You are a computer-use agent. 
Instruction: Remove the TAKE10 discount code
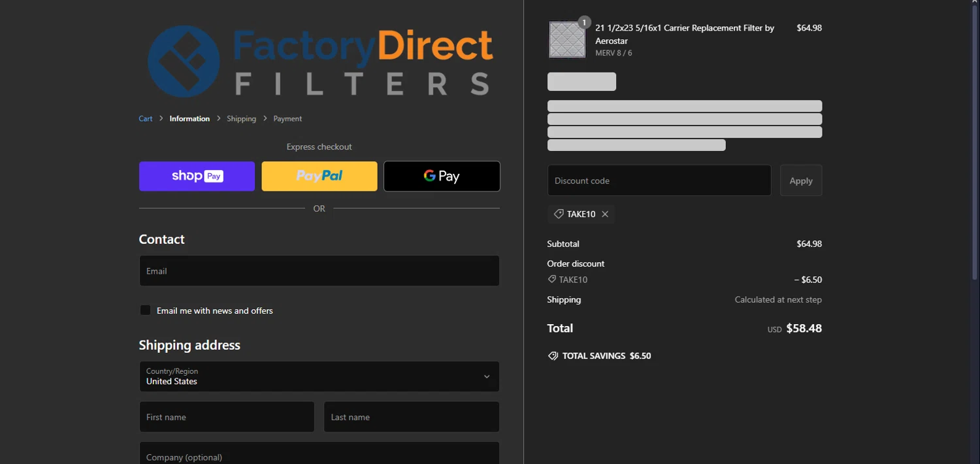pyautogui.click(x=605, y=214)
